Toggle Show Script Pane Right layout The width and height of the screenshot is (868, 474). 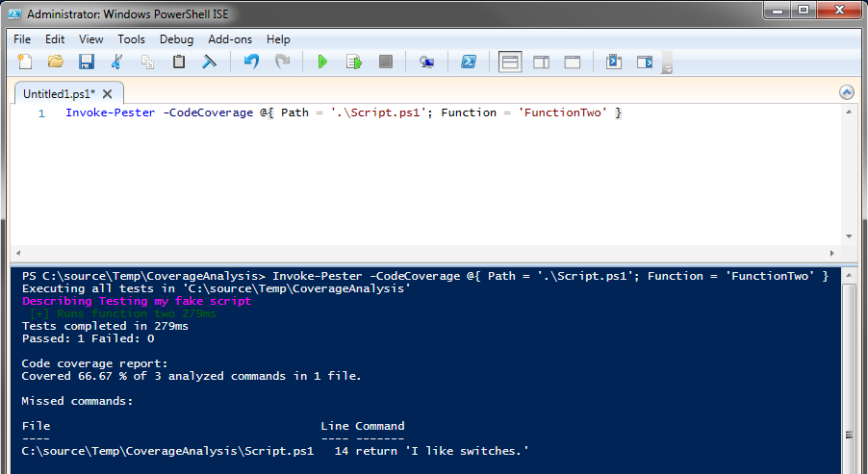click(541, 62)
